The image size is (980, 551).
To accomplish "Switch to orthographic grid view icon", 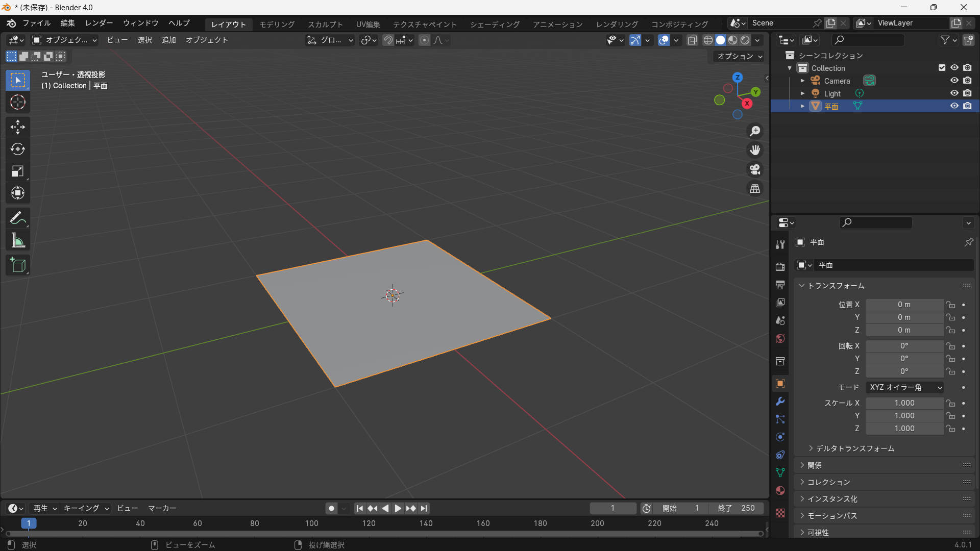I will point(755,189).
